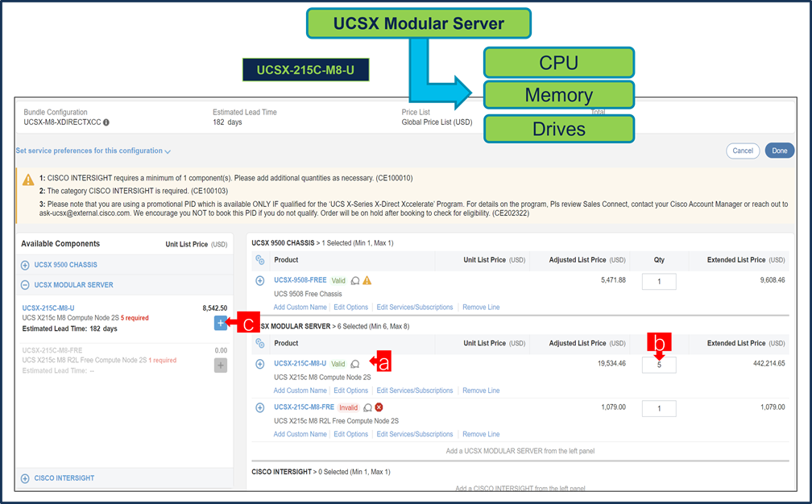The image size is (812, 504).
Task: Click Edit Services/Subscriptions under UCSX-9508-FREE
Action: pos(415,308)
